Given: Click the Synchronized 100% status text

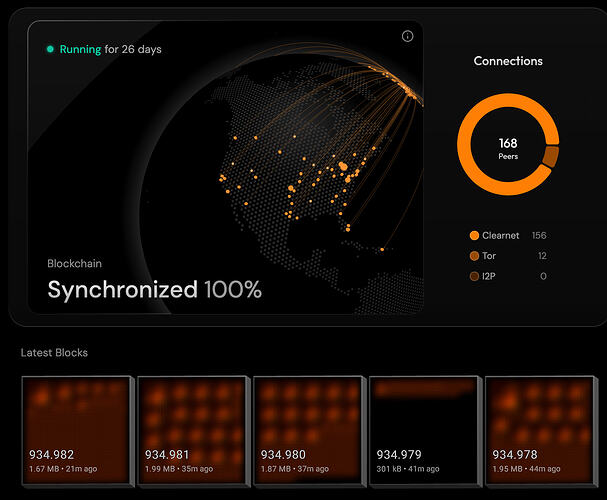Looking at the screenshot, I should (154, 290).
